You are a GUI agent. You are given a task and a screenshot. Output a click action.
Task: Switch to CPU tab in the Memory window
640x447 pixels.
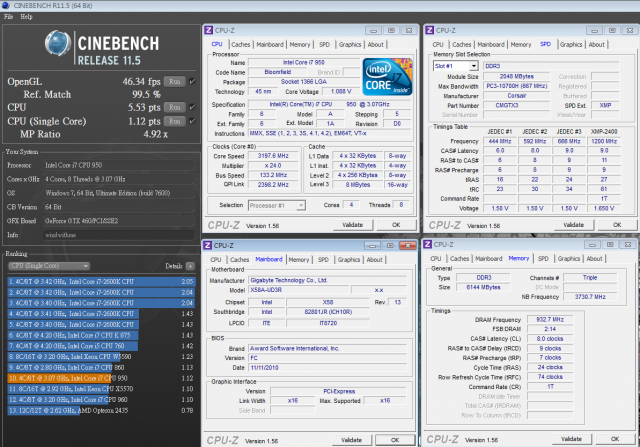pos(436,259)
